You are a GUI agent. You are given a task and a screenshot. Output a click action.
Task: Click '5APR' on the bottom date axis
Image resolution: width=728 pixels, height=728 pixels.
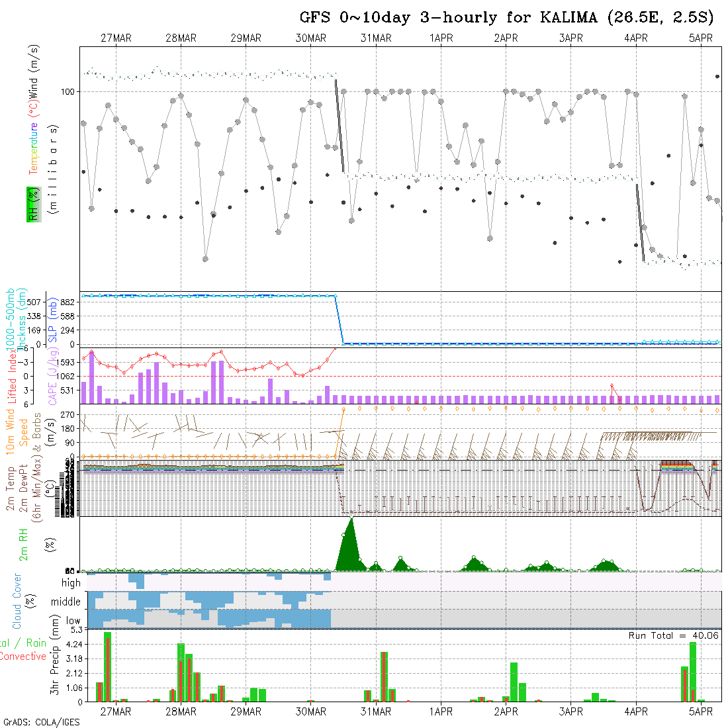701,711
